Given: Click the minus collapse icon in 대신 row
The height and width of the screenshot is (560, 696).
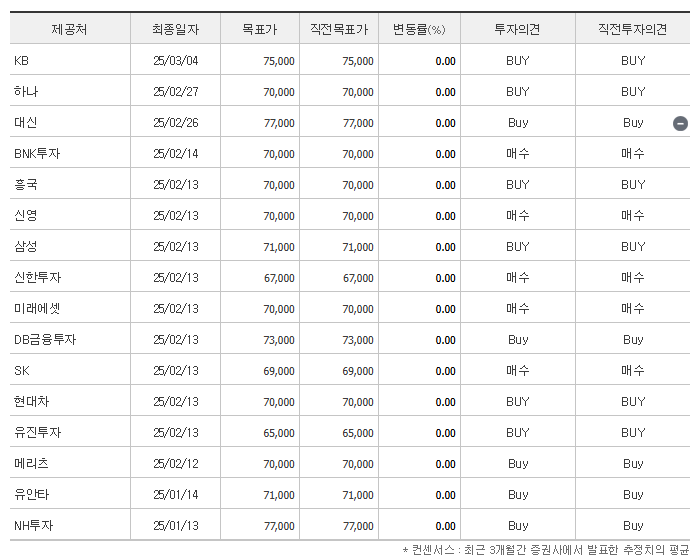Looking at the screenshot, I should click(x=680, y=123).
